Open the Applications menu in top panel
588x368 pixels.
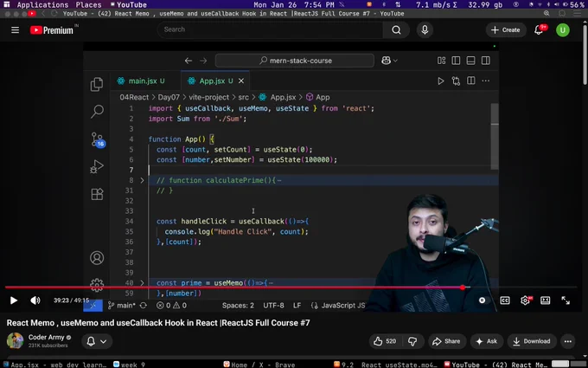point(42,5)
